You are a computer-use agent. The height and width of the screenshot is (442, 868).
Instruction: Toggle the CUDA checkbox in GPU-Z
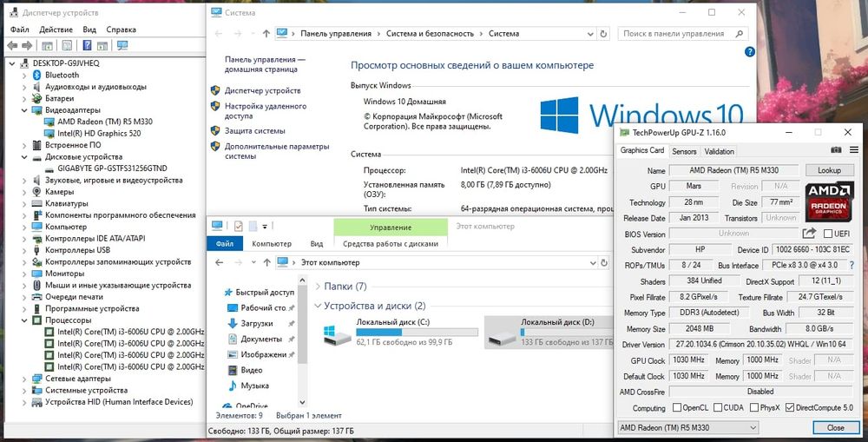point(718,407)
